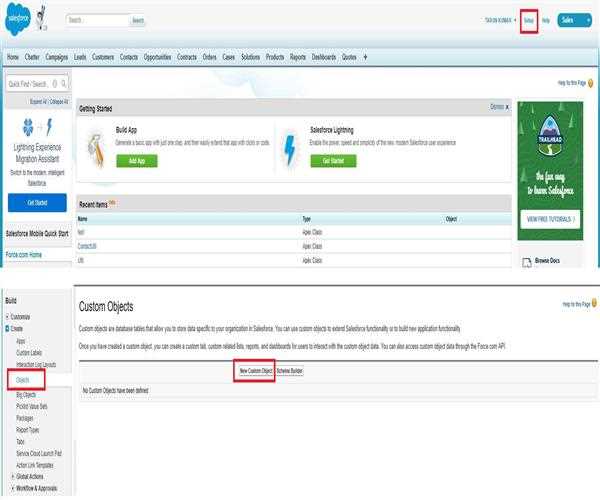Image resolution: width=600 pixels, height=500 pixels.
Task: Open the ContactUtil recent item
Action: pyautogui.click(x=87, y=246)
